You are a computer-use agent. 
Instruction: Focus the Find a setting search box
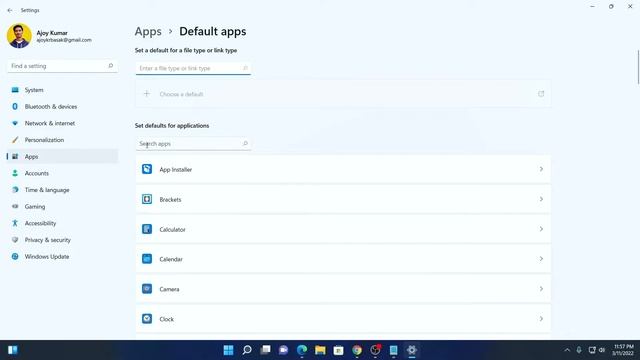tap(62, 66)
